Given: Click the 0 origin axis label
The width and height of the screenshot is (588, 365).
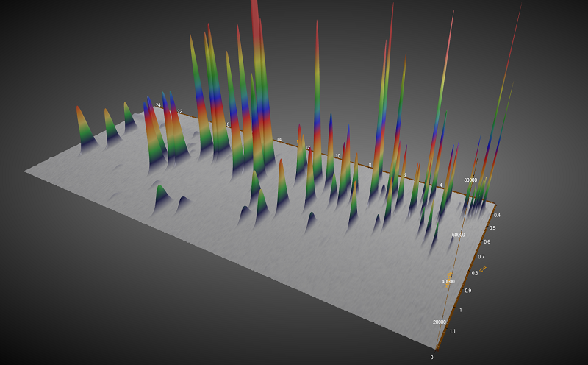Looking at the screenshot, I should pos(431,357).
